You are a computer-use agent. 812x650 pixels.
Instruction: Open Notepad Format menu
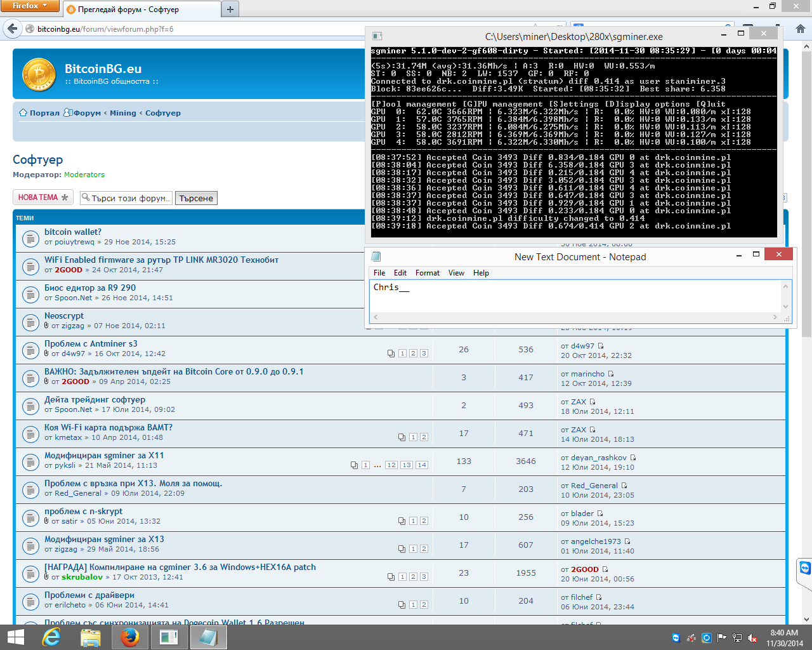click(428, 273)
